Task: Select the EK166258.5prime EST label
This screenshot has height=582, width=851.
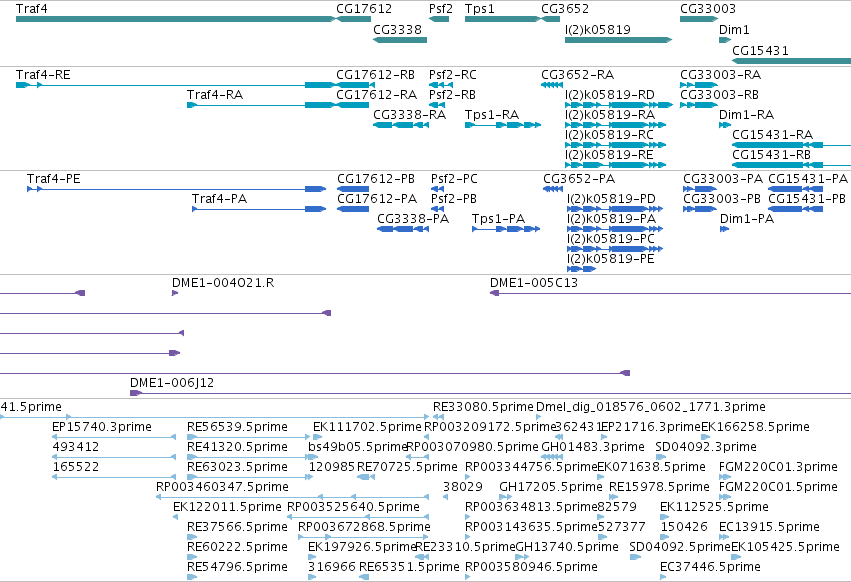Action: tap(755, 427)
